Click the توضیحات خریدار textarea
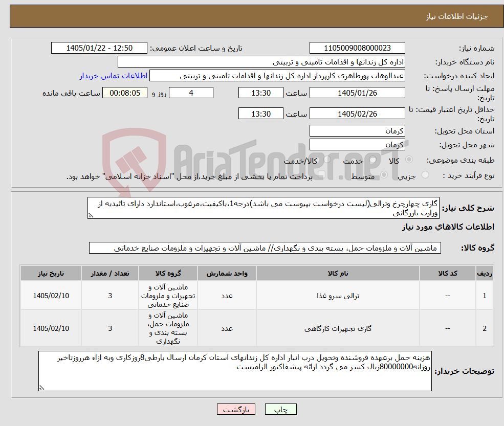 pos(235,371)
